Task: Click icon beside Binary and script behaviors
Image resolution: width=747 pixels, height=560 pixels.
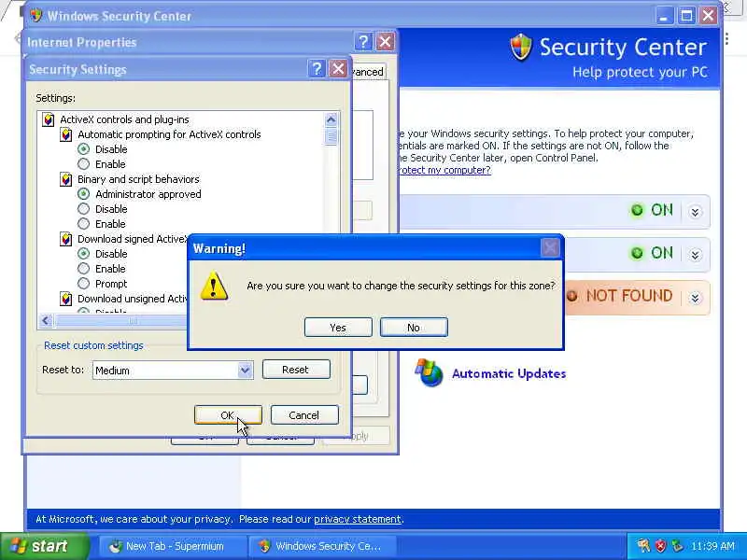Action: (66, 179)
